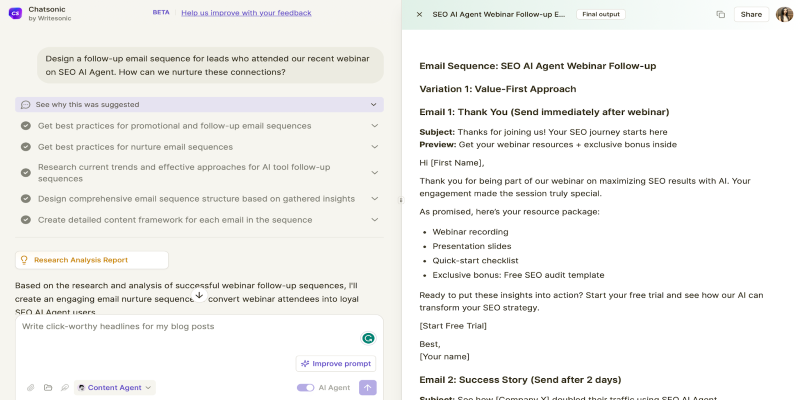The height and width of the screenshot is (400, 800).
Task: Click Webinar recording bullet item
Action: tap(470, 232)
